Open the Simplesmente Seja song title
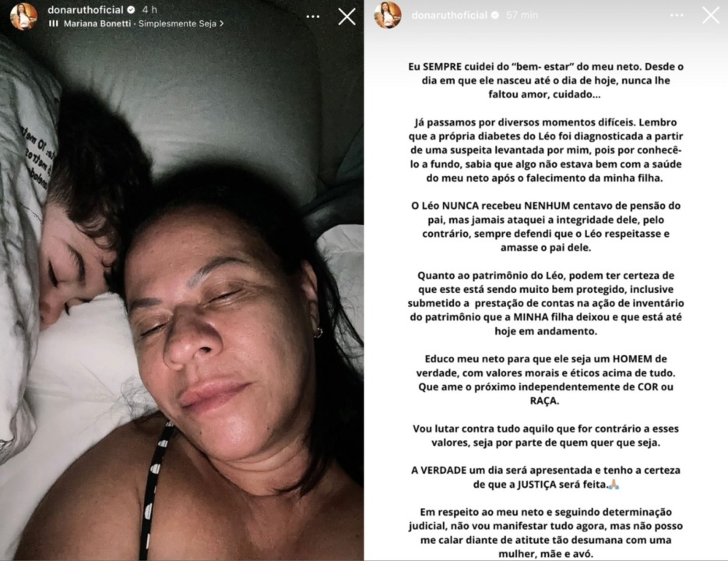Image resolution: width=728 pixels, height=561 pixels. pos(178,23)
